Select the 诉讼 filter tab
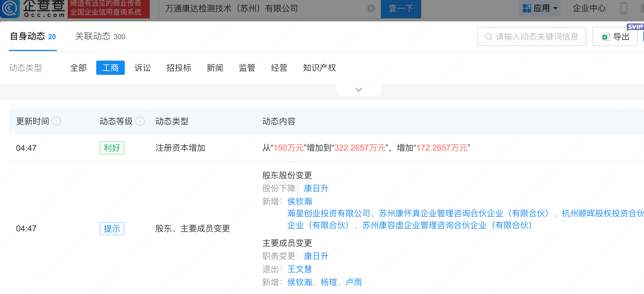 coord(143,68)
